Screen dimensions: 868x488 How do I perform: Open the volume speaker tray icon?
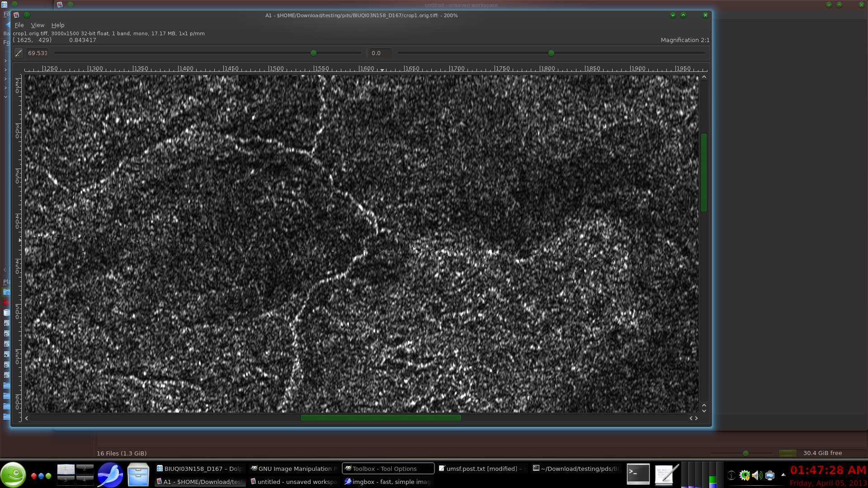(757, 475)
